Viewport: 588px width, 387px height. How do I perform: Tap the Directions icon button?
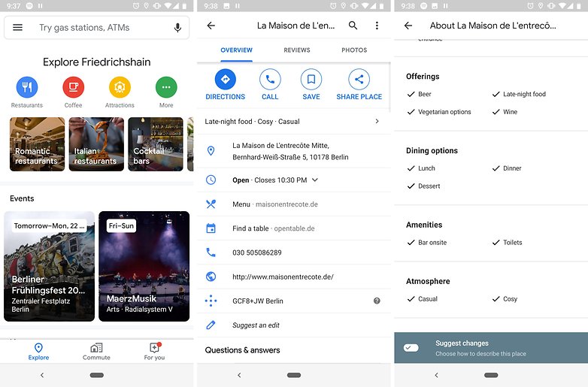(226, 79)
